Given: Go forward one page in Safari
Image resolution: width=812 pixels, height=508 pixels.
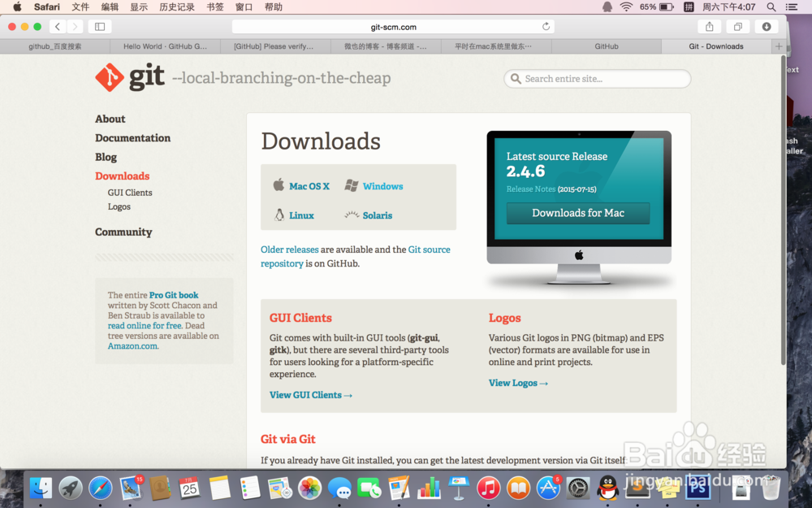Looking at the screenshot, I should [75, 27].
